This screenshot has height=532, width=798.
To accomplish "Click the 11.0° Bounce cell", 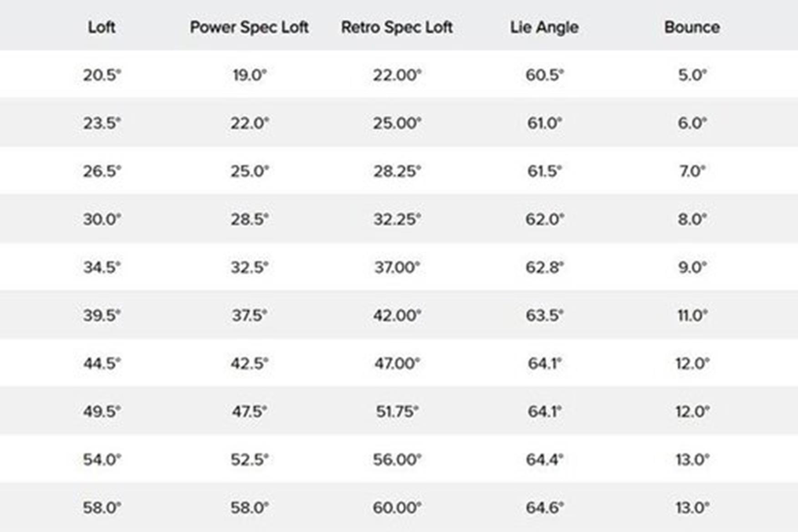I will (692, 315).
